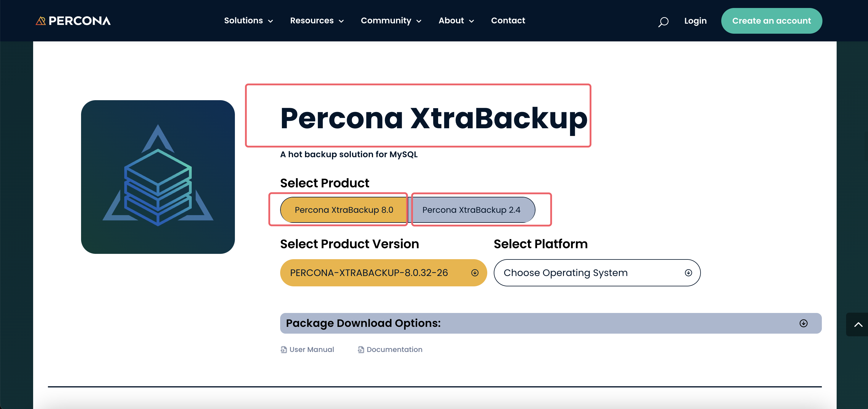The image size is (868, 409).
Task: Click the scroll-to-top arrow button
Action: click(x=858, y=324)
